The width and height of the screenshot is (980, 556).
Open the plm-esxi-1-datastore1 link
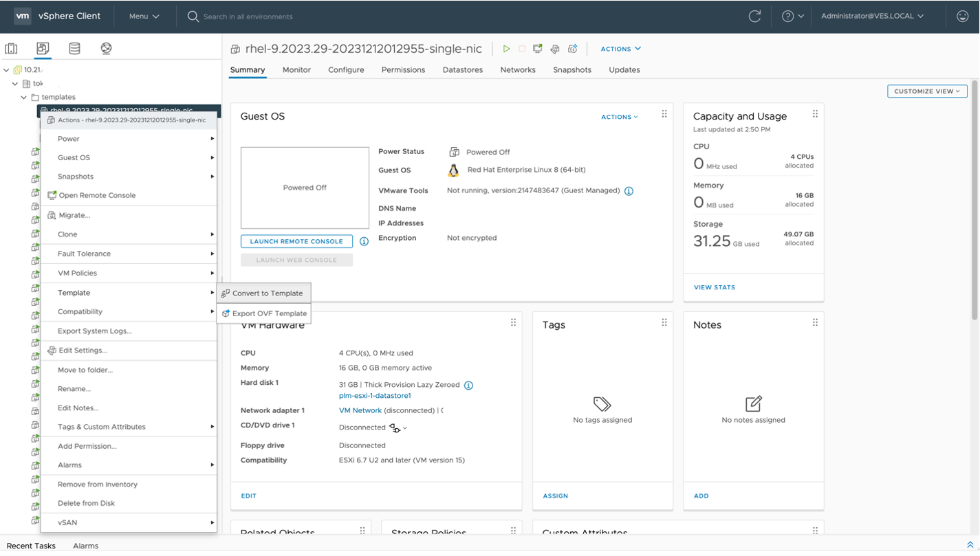(x=375, y=396)
